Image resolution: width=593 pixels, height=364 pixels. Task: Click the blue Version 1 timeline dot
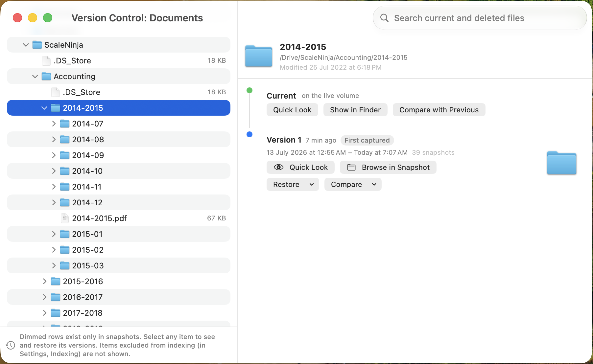(x=249, y=134)
